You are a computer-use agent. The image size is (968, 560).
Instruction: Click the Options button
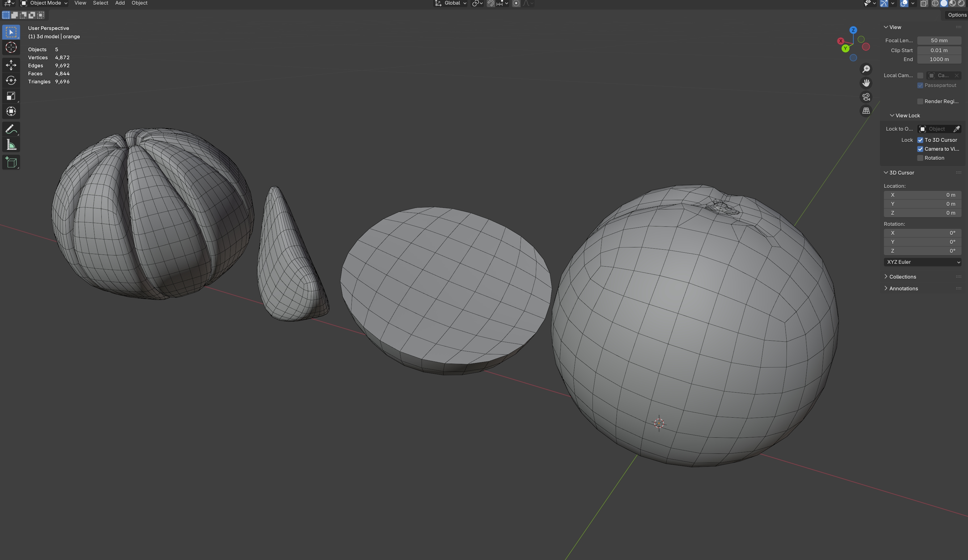click(957, 15)
